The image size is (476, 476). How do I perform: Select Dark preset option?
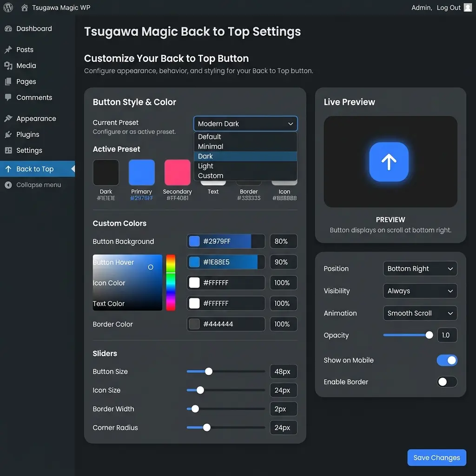point(245,156)
